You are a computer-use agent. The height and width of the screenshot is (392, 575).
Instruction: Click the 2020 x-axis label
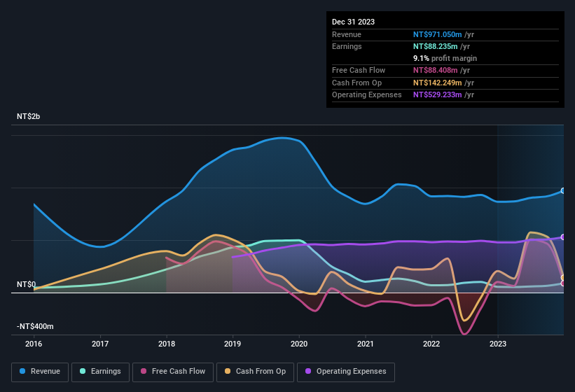(x=299, y=344)
